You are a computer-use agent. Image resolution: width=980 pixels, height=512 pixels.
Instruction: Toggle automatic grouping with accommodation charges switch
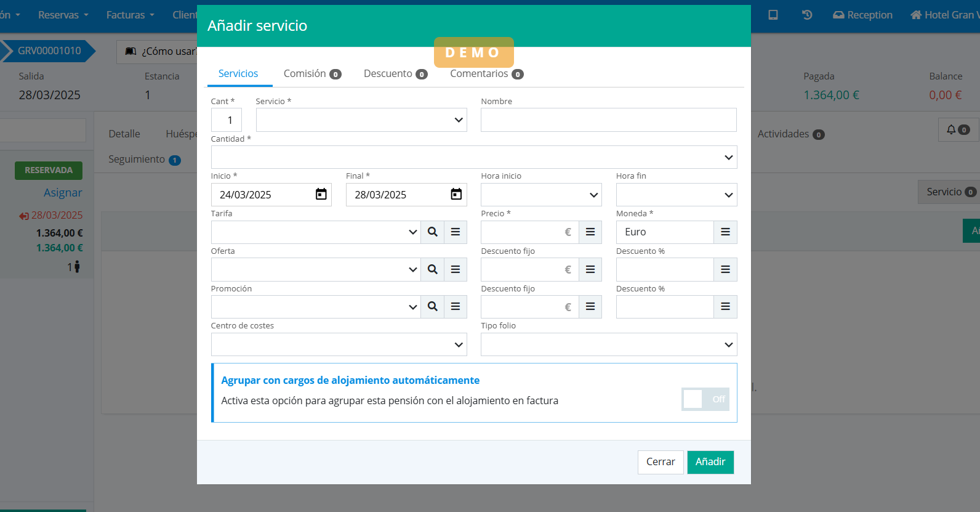[x=705, y=399]
